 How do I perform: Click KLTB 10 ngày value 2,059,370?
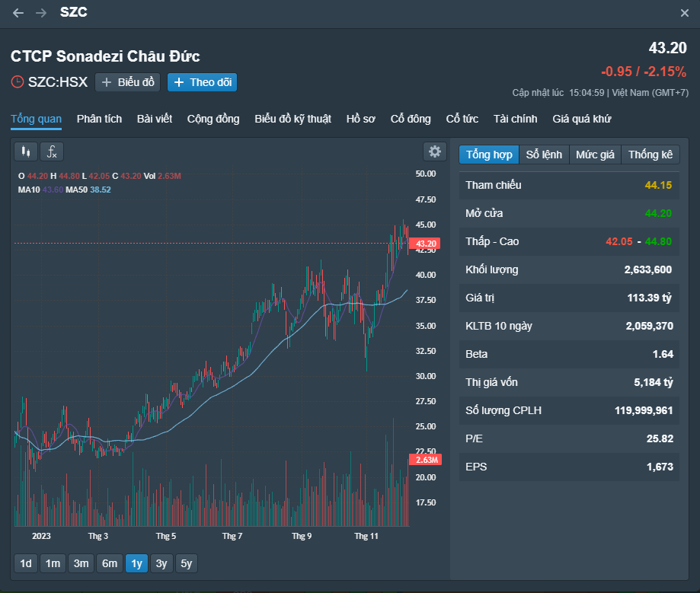pos(649,326)
